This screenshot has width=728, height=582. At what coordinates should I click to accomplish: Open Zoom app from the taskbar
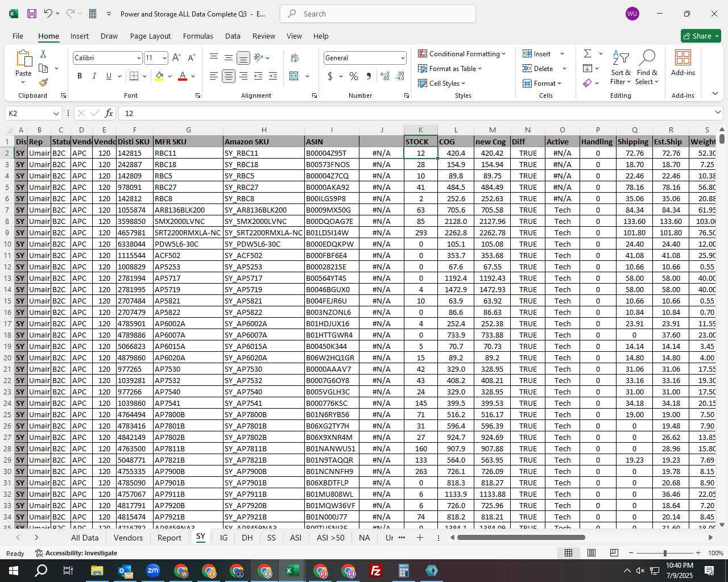pos(153,571)
